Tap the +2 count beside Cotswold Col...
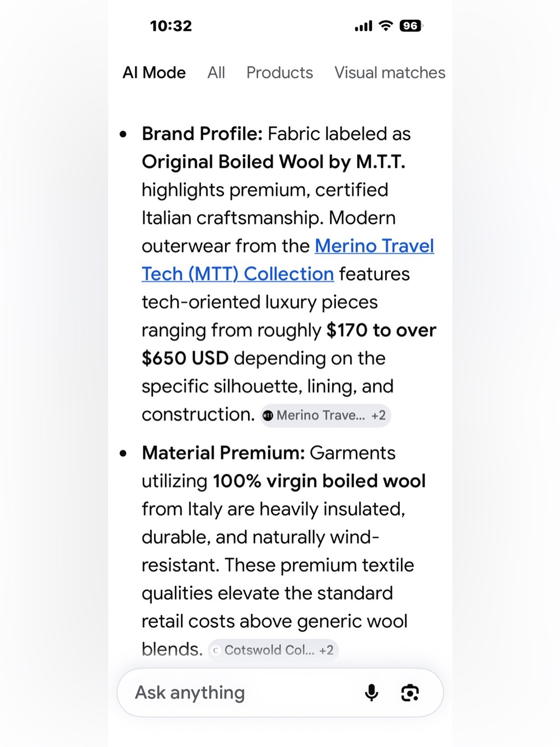 tap(326, 650)
